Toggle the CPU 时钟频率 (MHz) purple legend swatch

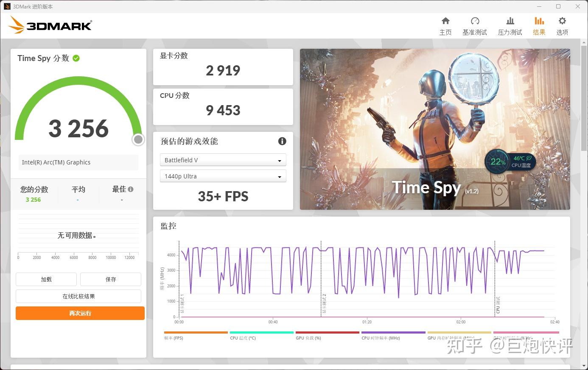[x=393, y=333]
